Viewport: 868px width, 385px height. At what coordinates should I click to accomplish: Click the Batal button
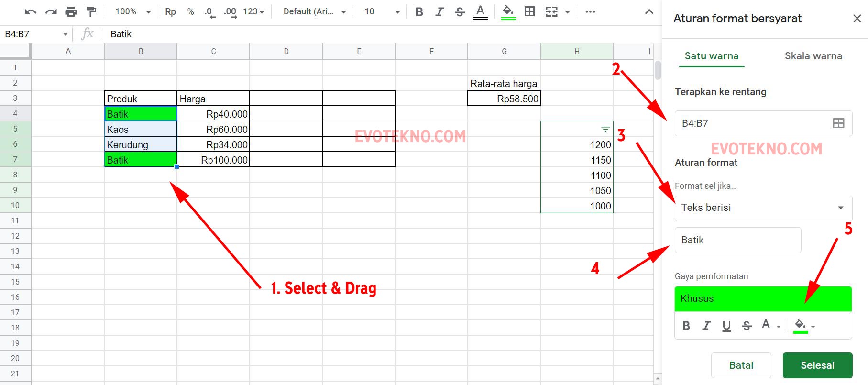click(x=741, y=365)
